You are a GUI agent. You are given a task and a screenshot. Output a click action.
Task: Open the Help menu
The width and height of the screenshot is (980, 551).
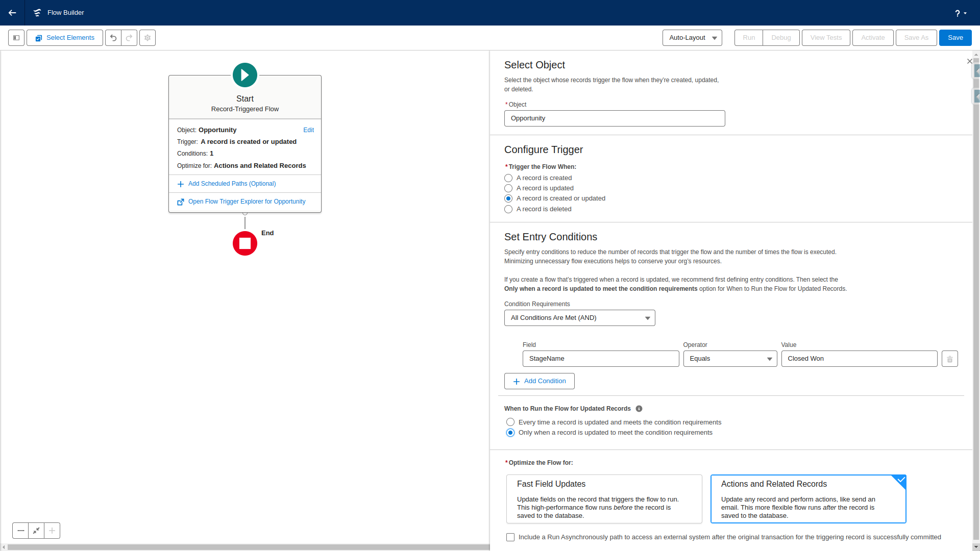point(960,13)
